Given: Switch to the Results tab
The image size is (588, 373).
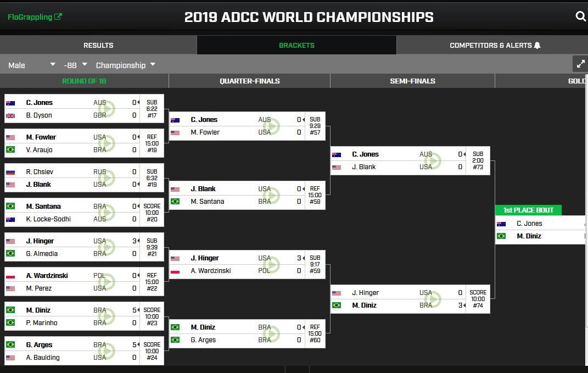Looking at the screenshot, I should coord(98,46).
